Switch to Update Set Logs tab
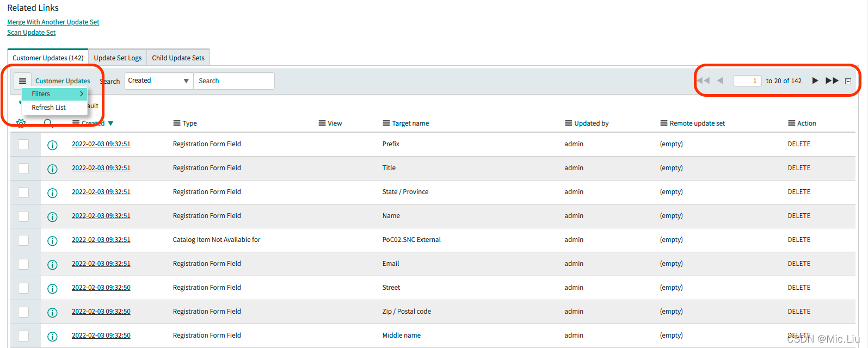 [118, 58]
